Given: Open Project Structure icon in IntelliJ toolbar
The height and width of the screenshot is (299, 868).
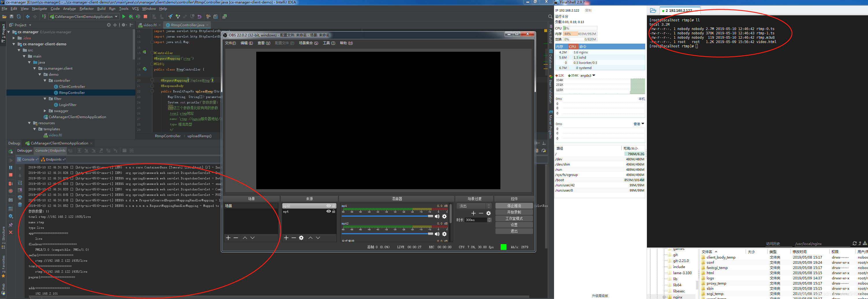Looking at the screenshot, I should (216, 16).
